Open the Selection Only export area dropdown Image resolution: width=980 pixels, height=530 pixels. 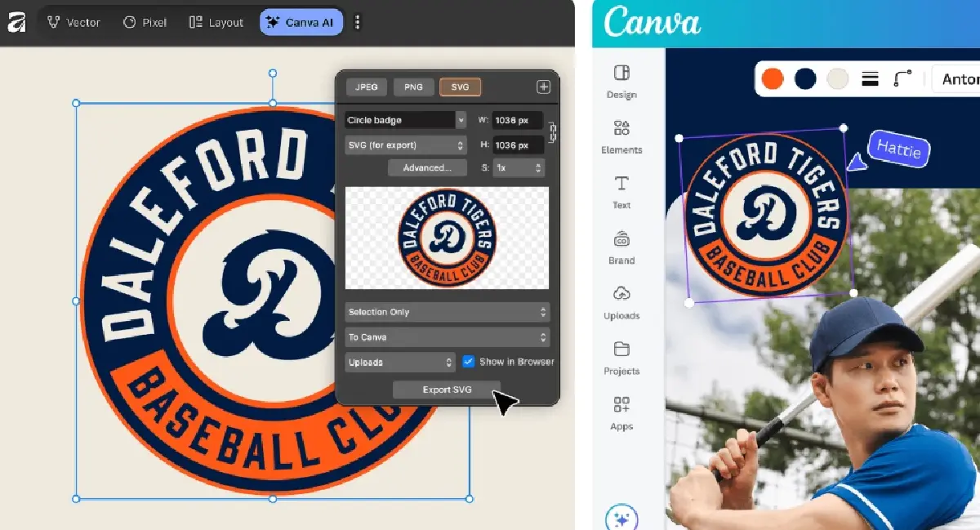pos(447,312)
